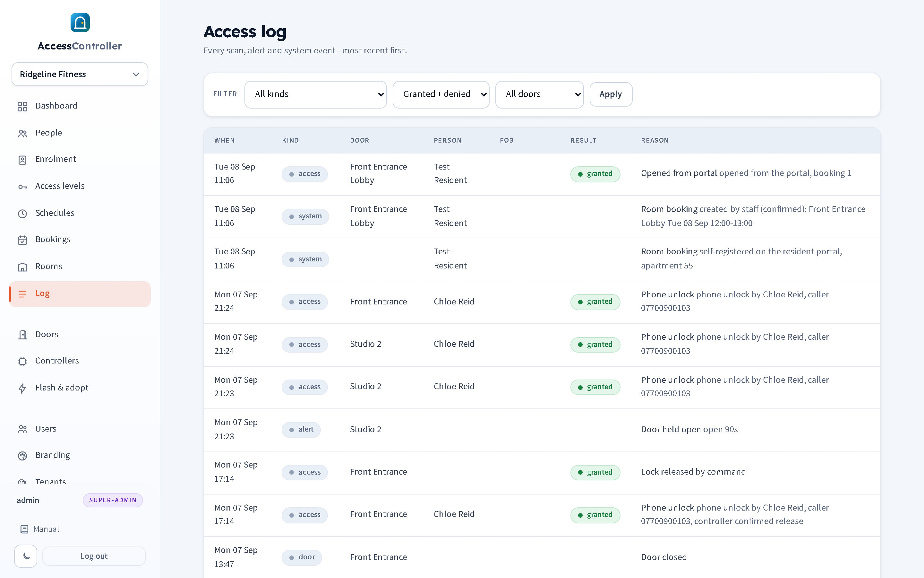The height and width of the screenshot is (578, 924).
Task: Click the alert kind badge
Action: 301,429
